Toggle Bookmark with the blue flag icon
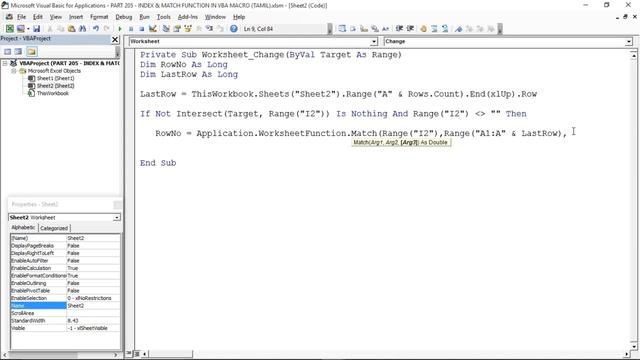 click(x=459, y=29)
